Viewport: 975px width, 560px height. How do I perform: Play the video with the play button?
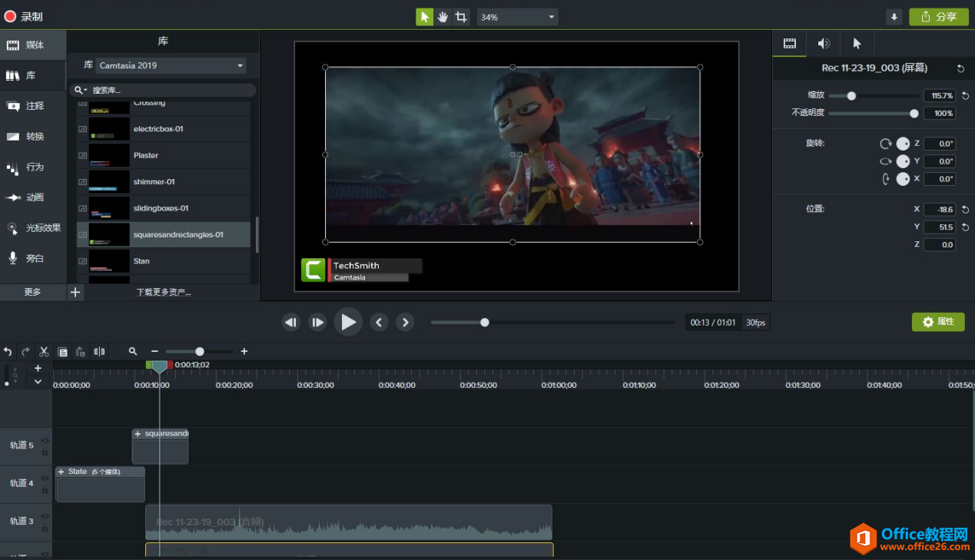pyautogui.click(x=348, y=323)
